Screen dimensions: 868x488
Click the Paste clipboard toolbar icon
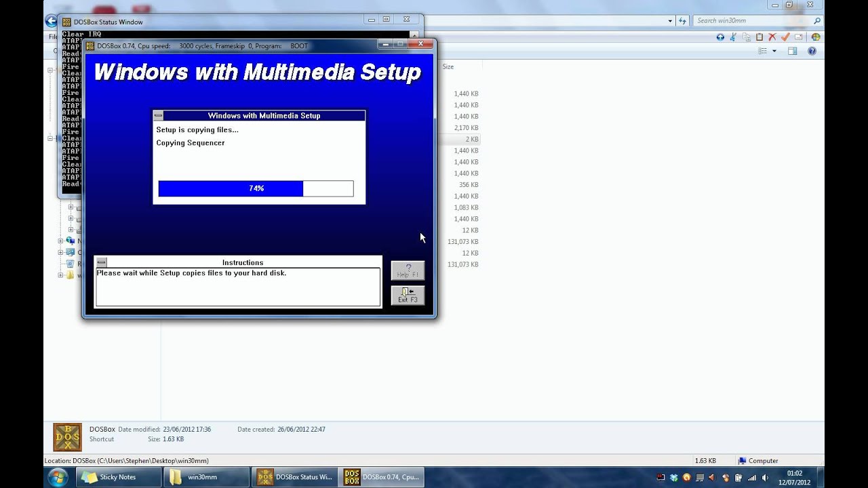coord(759,37)
